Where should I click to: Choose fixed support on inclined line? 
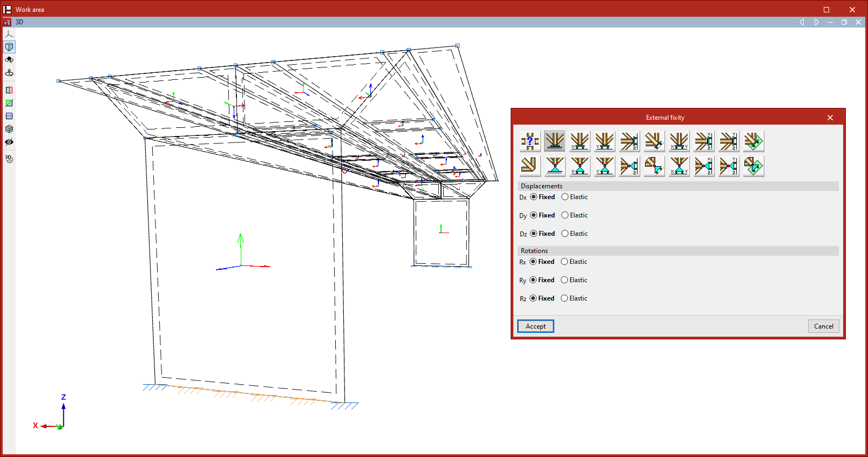[654, 141]
